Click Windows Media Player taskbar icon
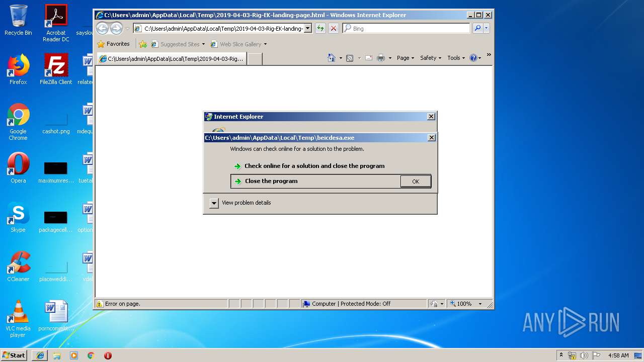This screenshot has width=644, height=362. click(74, 355)
